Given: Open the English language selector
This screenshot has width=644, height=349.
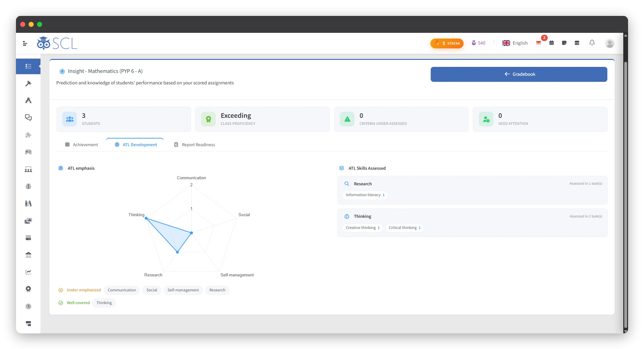Looking at the screenshot, I should tap(515, 43).
